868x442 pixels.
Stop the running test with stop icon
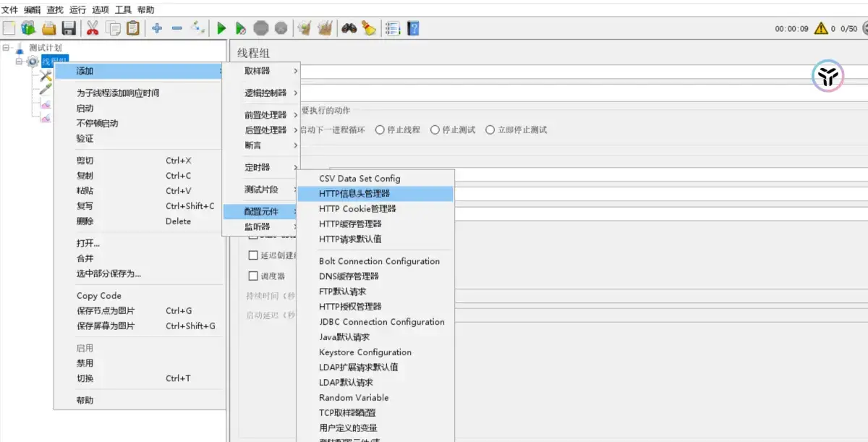(260, 27)
